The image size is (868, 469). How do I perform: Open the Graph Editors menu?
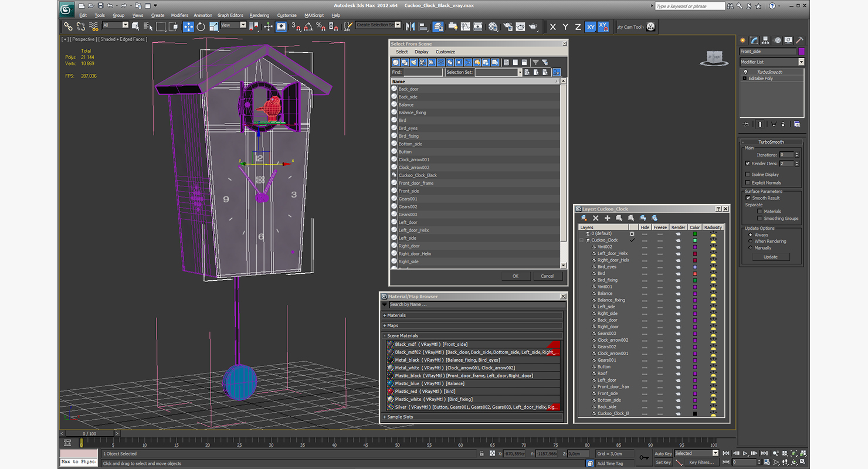(230, 15)
